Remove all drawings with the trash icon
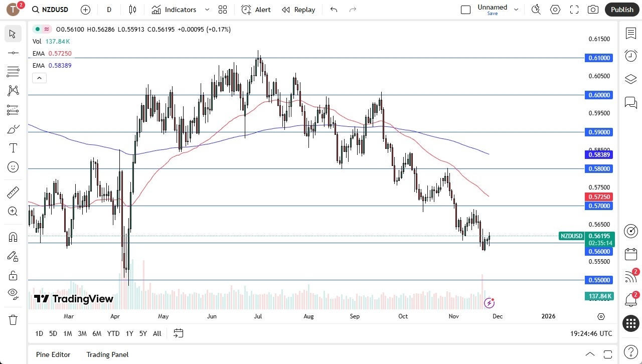The image size is (642, 364). tap(13, 319)
